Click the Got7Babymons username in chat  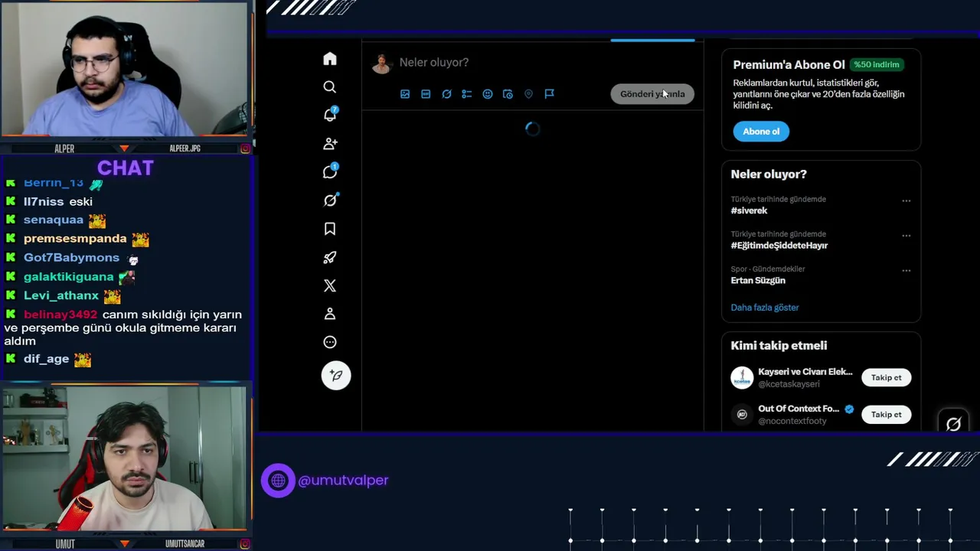click(x=71, y=258)
